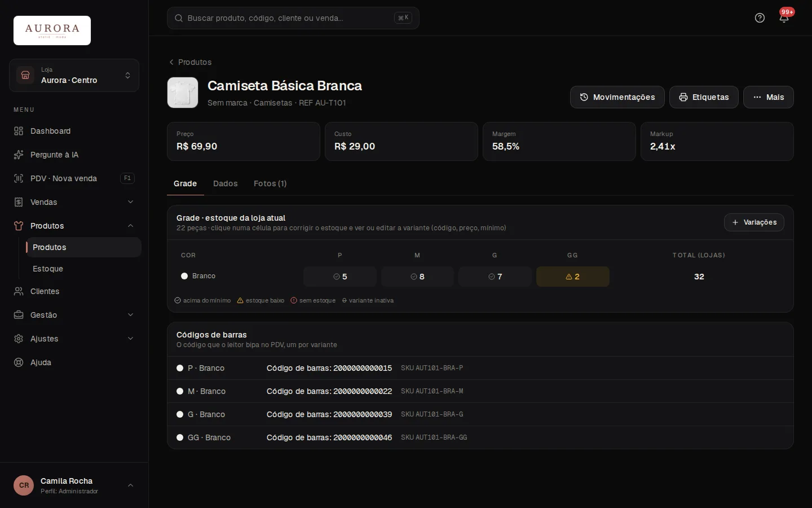Open the Camila Rocha profile menu chevron
This screenshot has width=812, height=508.
131,485
